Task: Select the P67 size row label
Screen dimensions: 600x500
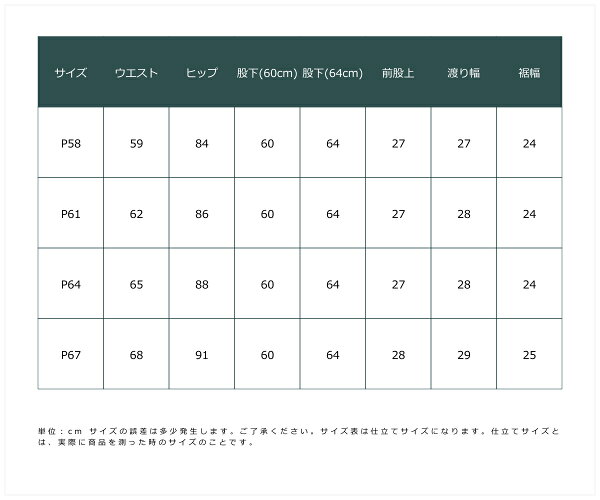Action: (x=71, y=354)
